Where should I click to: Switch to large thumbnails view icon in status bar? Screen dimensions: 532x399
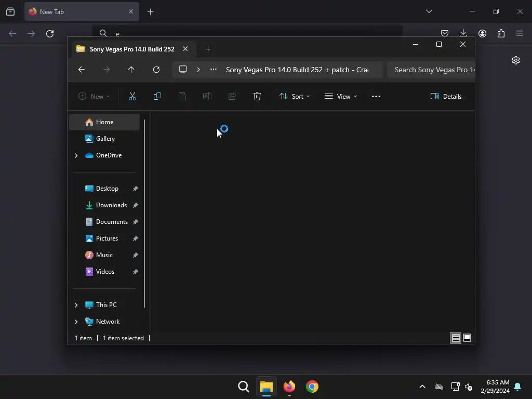click(x=467, y=338)
